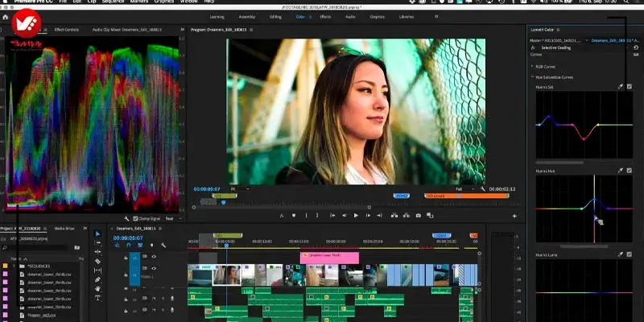Go to the Home screen icon
Screen dimensions: 644x322
click(5, 17)
